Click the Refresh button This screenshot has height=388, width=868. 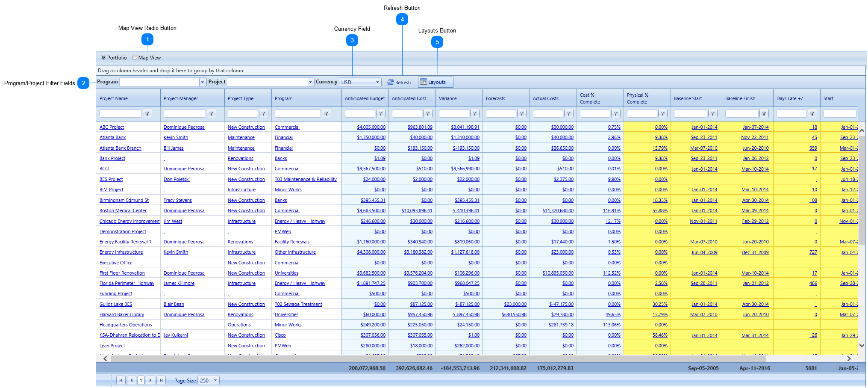399,83
